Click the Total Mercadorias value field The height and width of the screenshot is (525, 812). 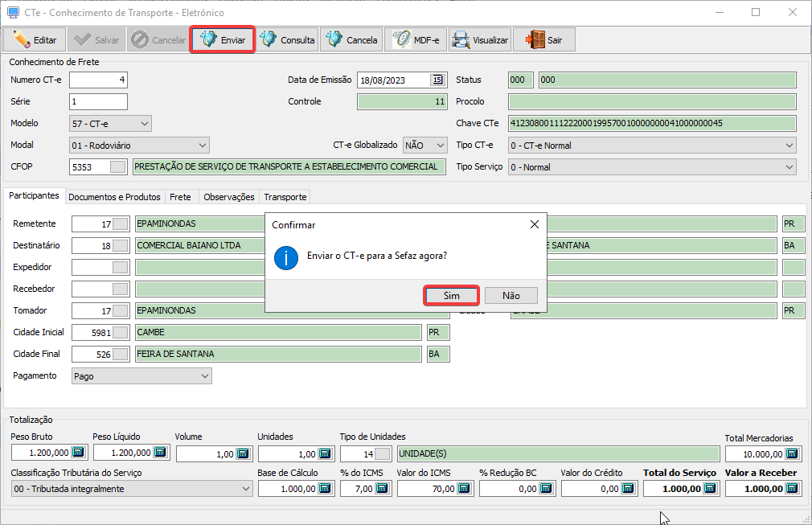click(x=756, y=454)
